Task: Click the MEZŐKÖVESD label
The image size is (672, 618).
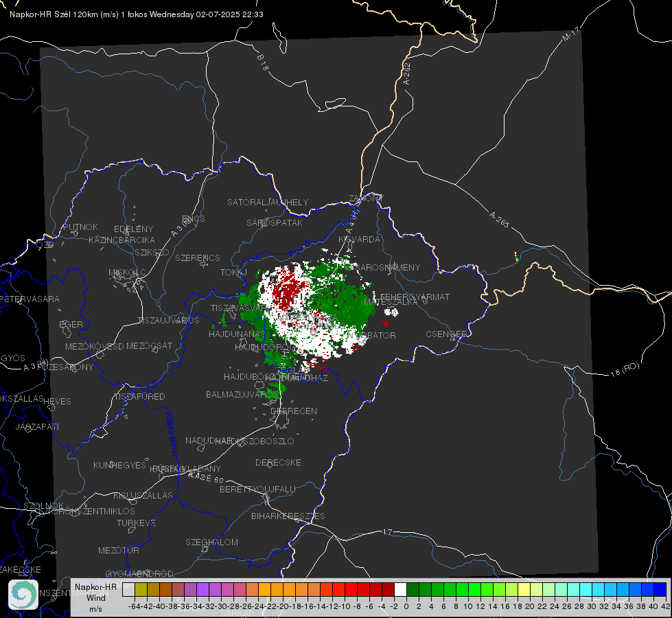Action: (94, 346)
